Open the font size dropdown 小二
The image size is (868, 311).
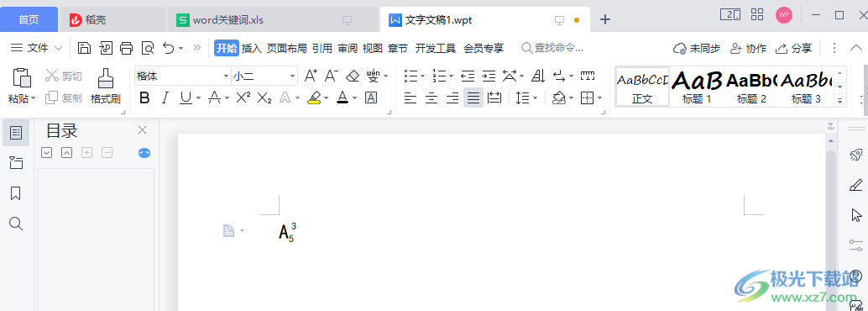(293, 76)
